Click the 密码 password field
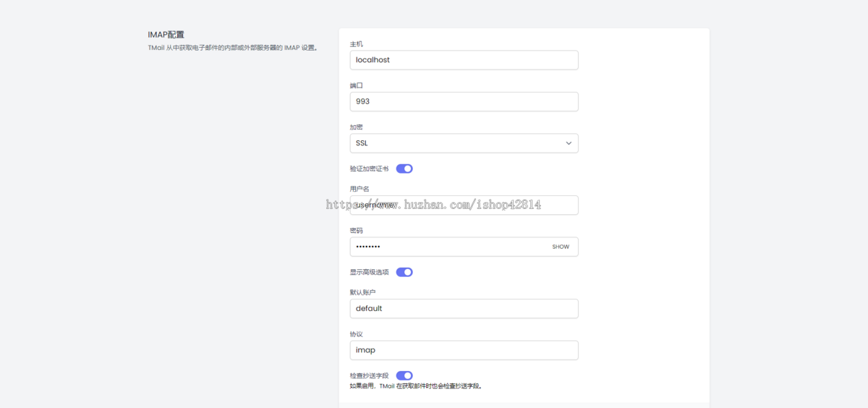The height and width of the screenshot is (408, 868). tap(464, 247)
